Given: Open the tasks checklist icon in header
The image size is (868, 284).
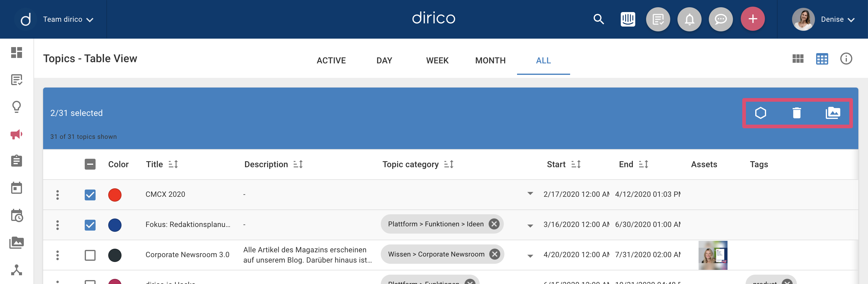Looking at the screenshot, I should tap(658, 19).
